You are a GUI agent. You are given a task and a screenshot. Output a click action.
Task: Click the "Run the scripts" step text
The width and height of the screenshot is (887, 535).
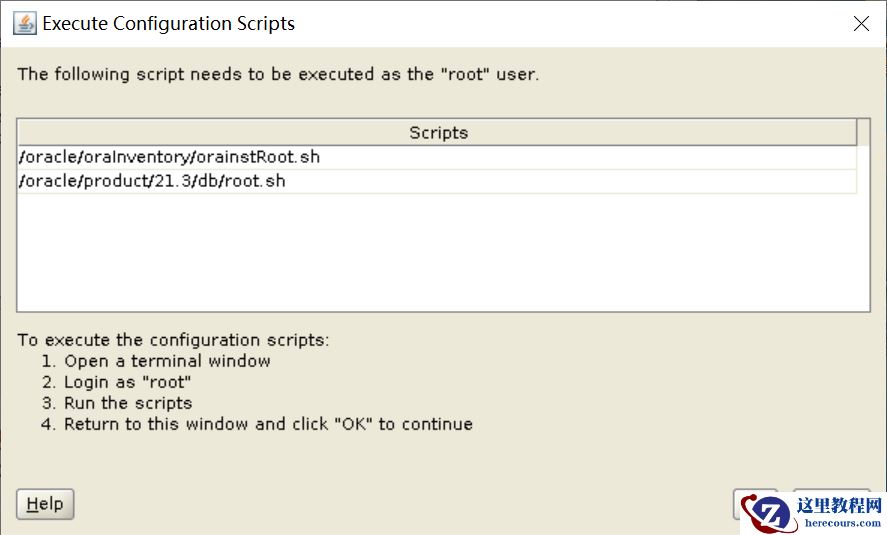128,403
